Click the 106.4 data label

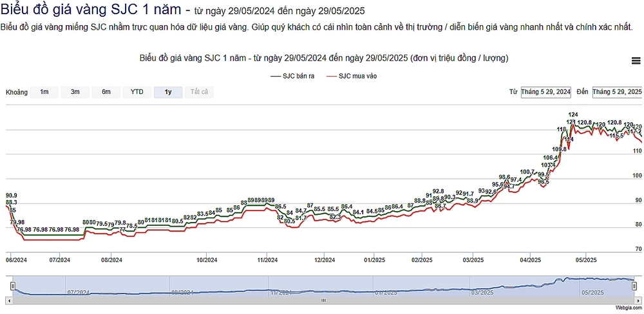(x=551, y=158)
